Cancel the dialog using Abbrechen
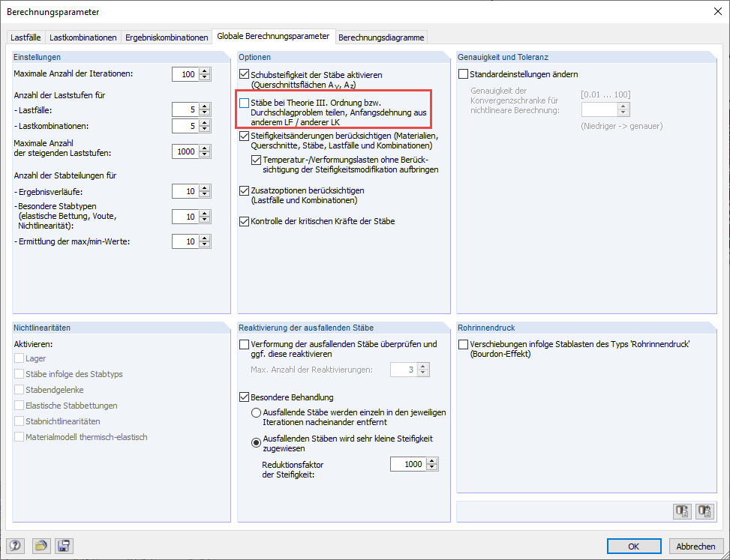730x560 pixels. 695,546
